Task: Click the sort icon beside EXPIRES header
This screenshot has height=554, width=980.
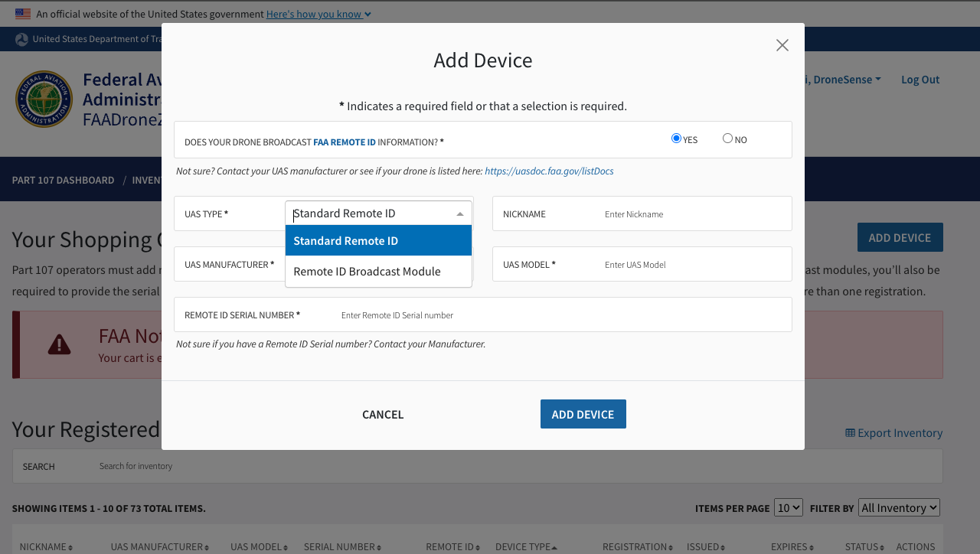Action: 813,547
